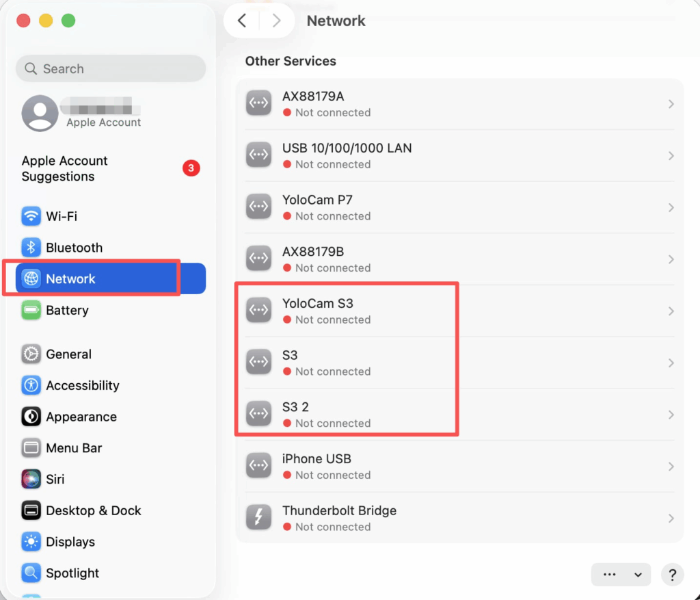The image size is (700, 600).
Task: Click the question mark help button
Action: pos(673,575)
